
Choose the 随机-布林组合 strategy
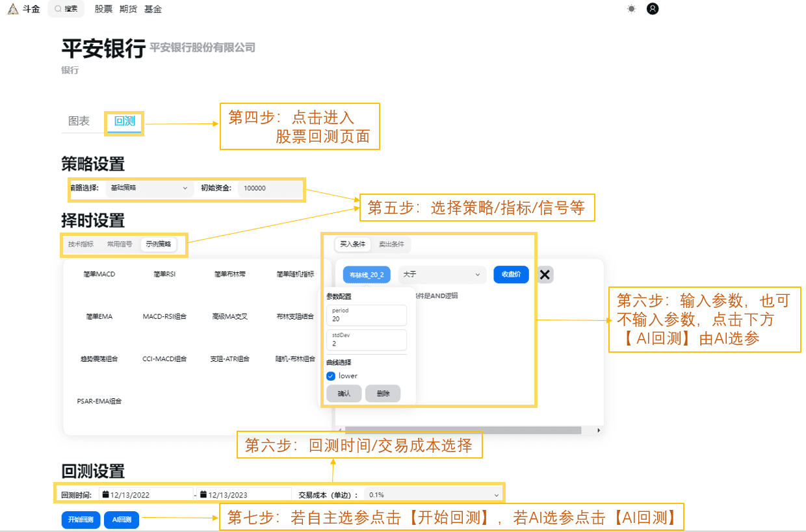tap(295, 359)
